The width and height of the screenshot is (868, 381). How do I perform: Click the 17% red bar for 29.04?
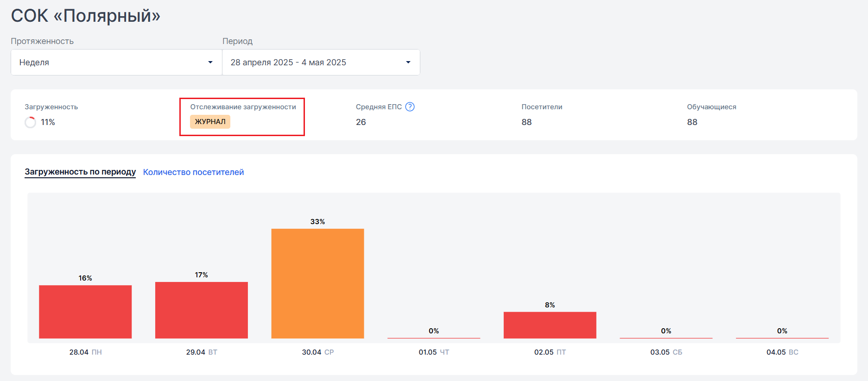click(202, 310)
